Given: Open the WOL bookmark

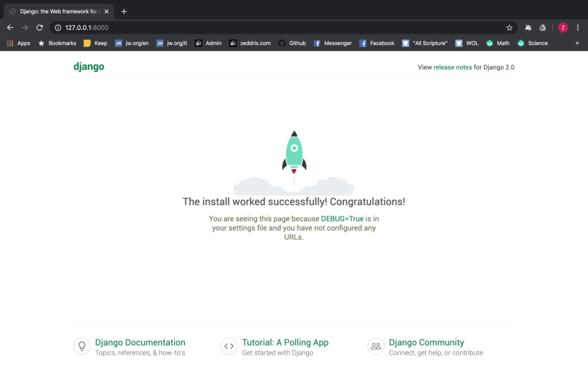Looking at the screenshot, I should coord(467,43).
